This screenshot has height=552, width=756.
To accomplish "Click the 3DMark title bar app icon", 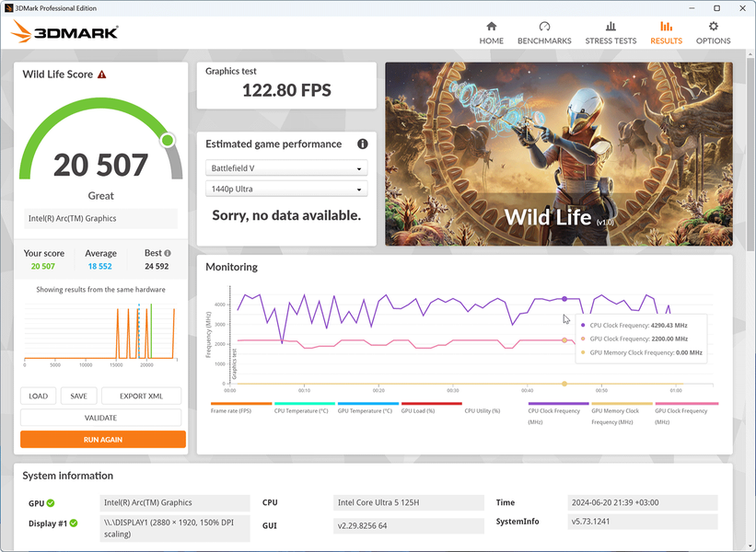I will 8,8.
